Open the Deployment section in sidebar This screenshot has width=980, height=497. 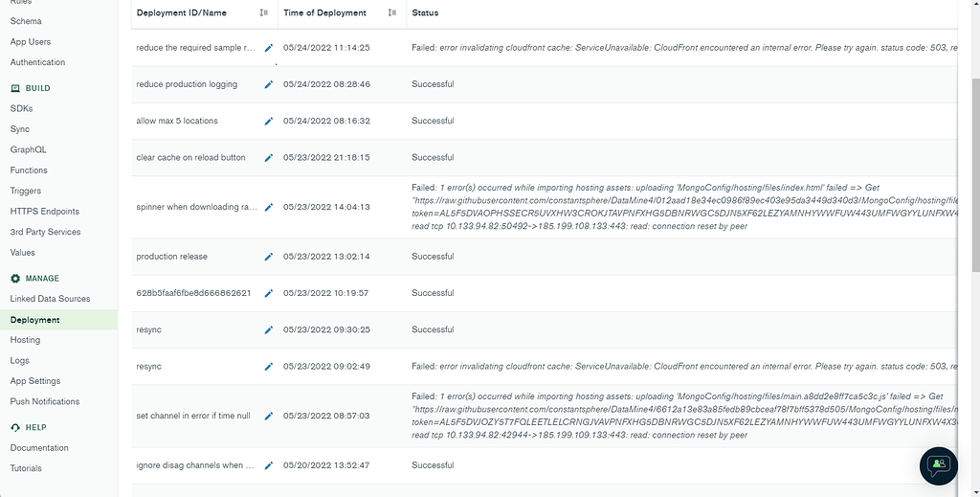(35, 320)
